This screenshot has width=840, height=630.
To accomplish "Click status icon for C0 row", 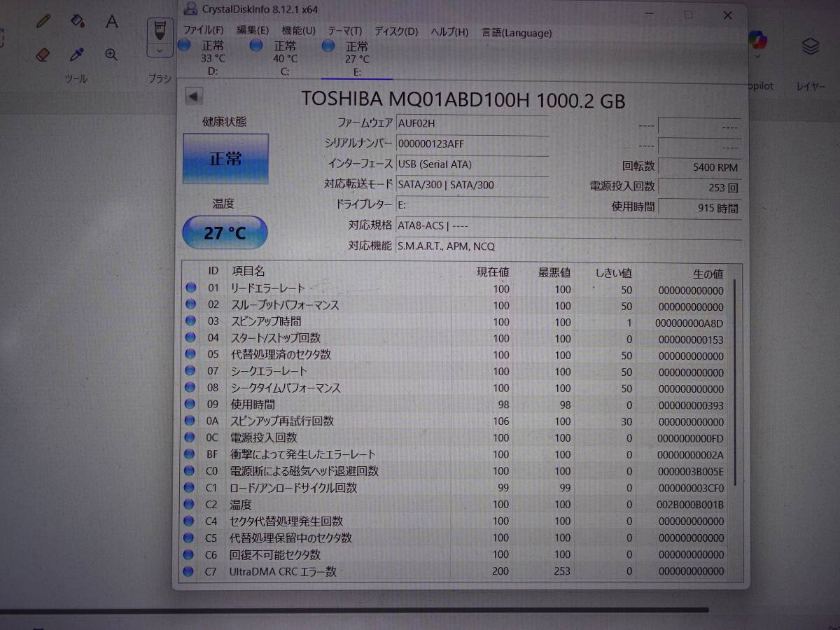I will tap(189, 471).
